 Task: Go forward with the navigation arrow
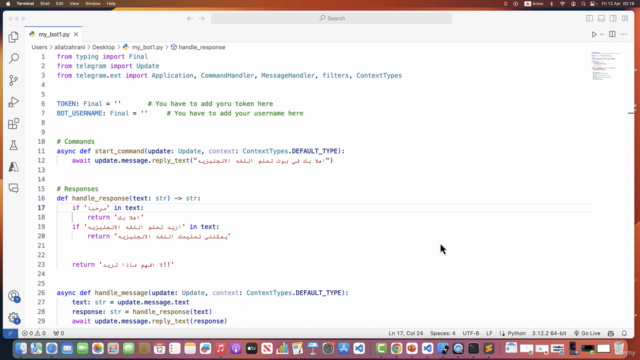point(202,18)
